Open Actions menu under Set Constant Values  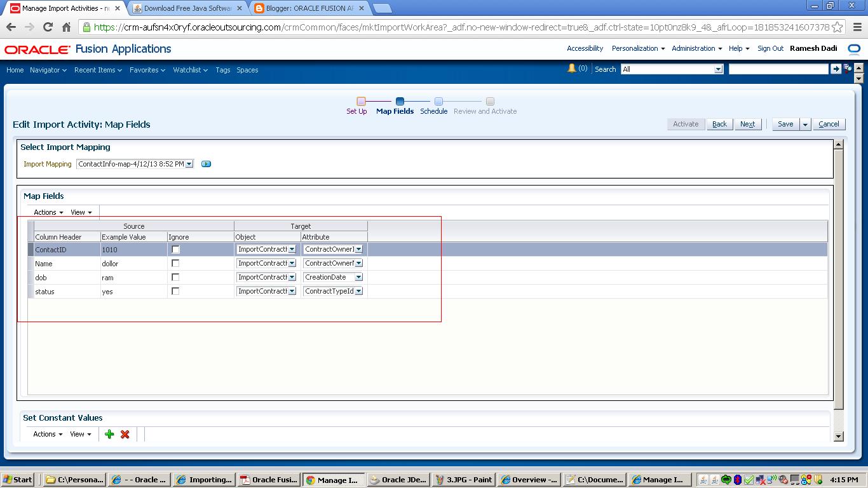coord(48,434)
